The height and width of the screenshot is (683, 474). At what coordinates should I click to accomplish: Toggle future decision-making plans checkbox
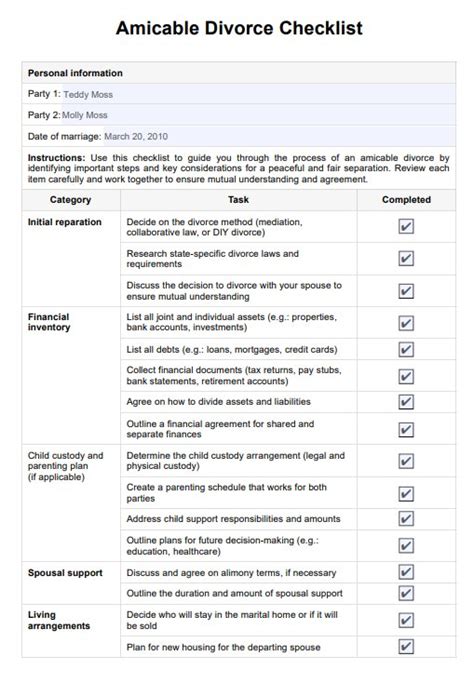point(406,545)
